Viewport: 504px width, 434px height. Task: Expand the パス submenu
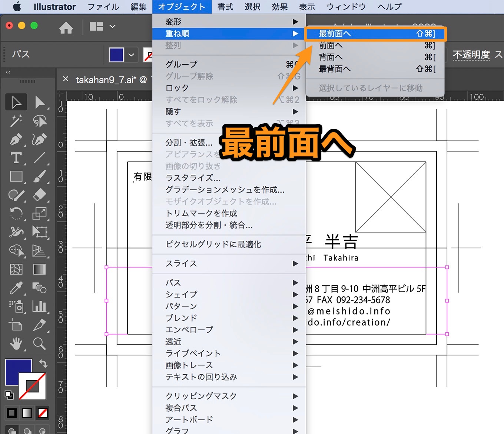click(229, 283)
